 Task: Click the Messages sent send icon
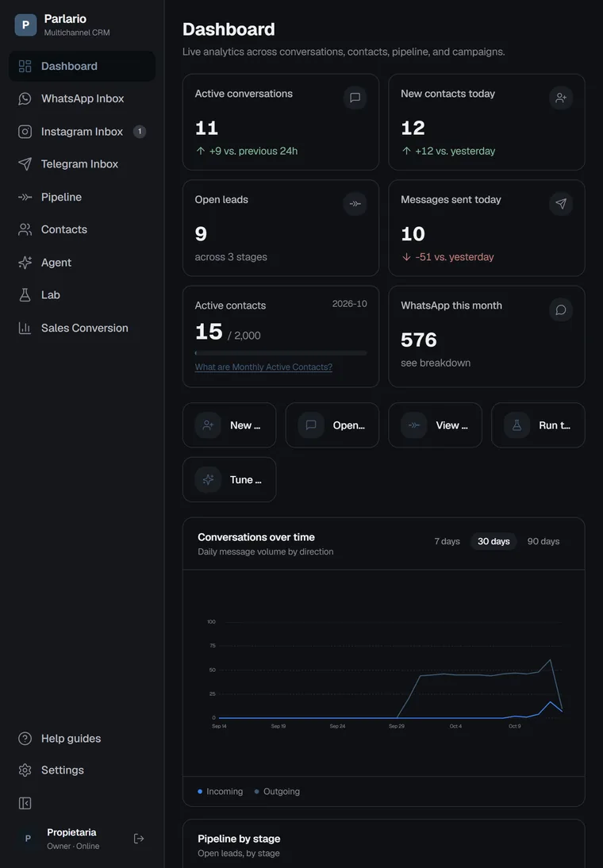561,204
